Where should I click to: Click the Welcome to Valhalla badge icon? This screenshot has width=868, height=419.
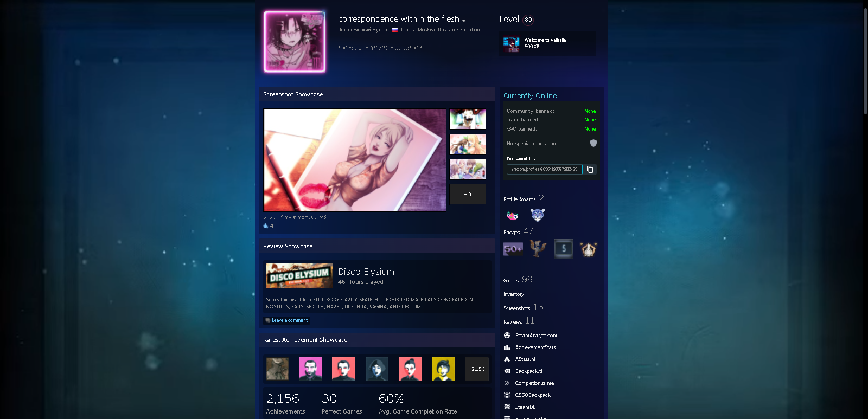[x=511, y=44]
